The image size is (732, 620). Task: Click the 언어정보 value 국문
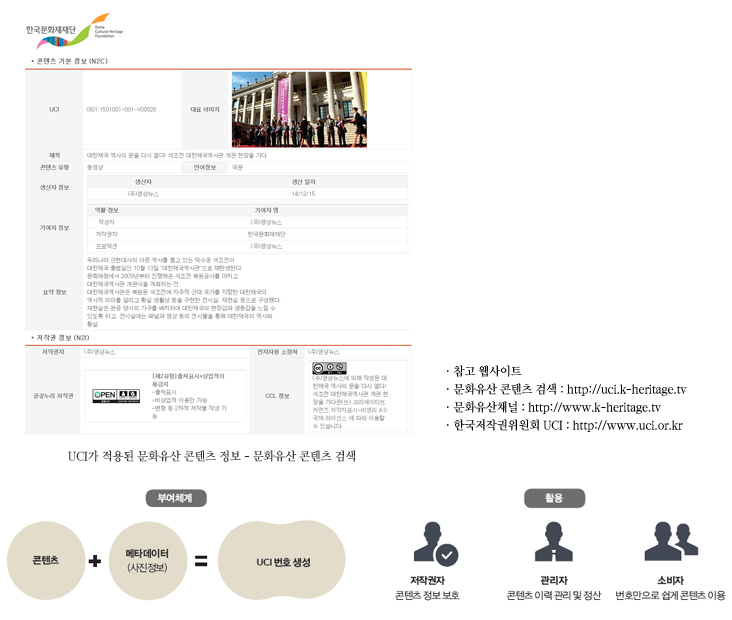pyautogui.click(x=238, y=168)
